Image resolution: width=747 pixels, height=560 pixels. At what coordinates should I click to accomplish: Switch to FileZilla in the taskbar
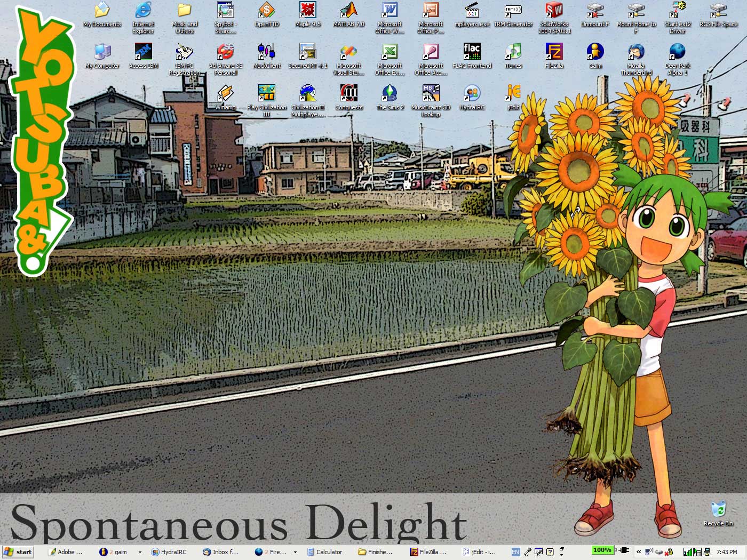click(x=427, y=552)
